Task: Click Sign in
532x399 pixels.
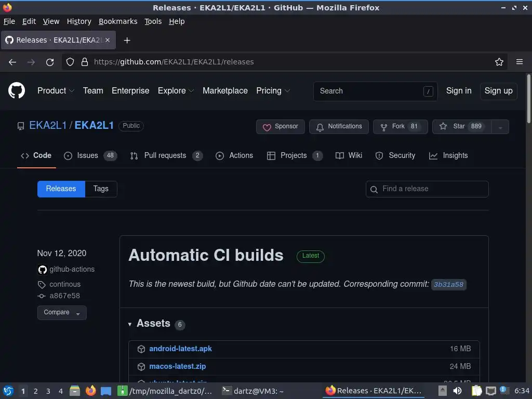Action: [459, 91]
